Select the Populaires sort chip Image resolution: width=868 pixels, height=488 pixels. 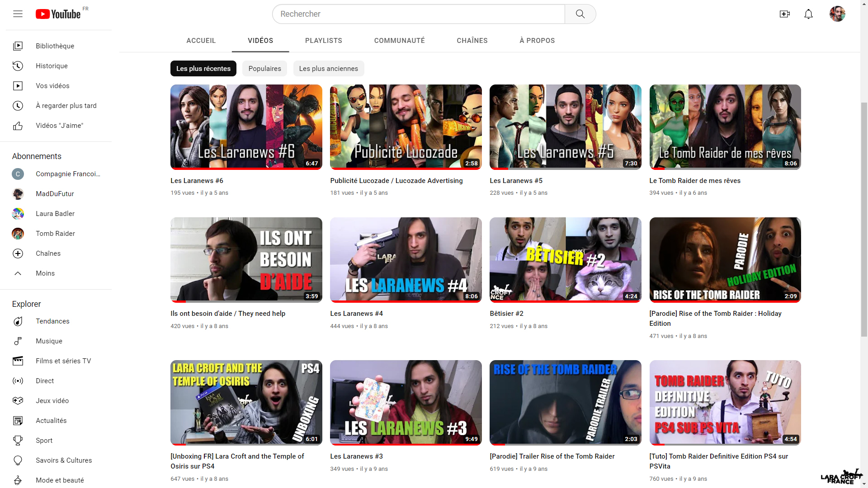(264, 69)
